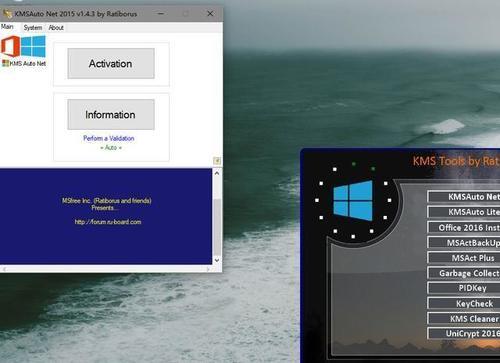The width and height of the screenshot is (500, 363).
Task: Select the Main tab
Action: [7, 27]
